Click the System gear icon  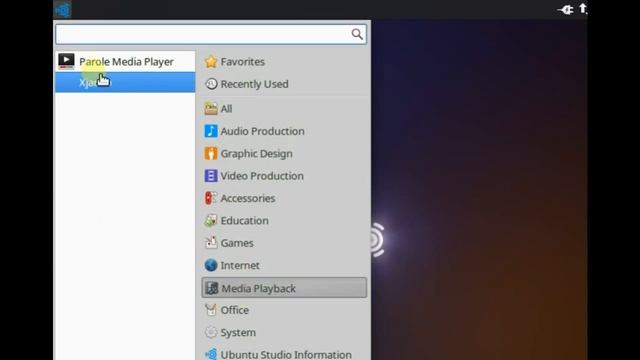click(211, 332)
